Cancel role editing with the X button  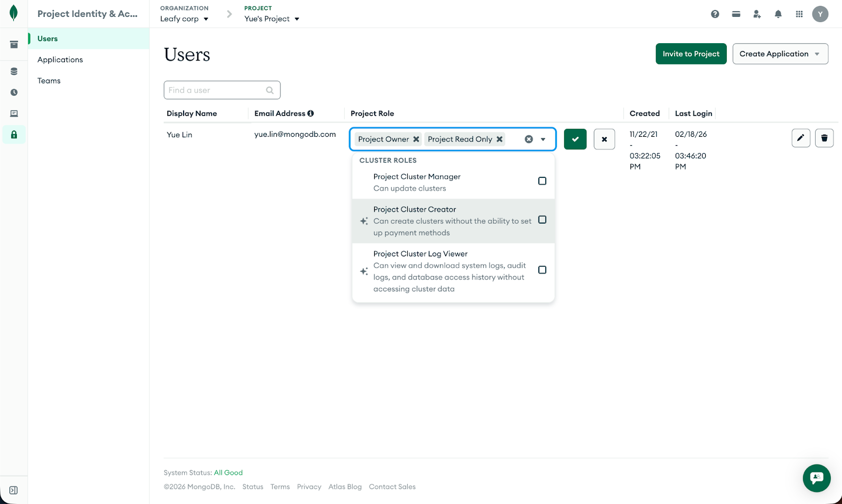604,139
